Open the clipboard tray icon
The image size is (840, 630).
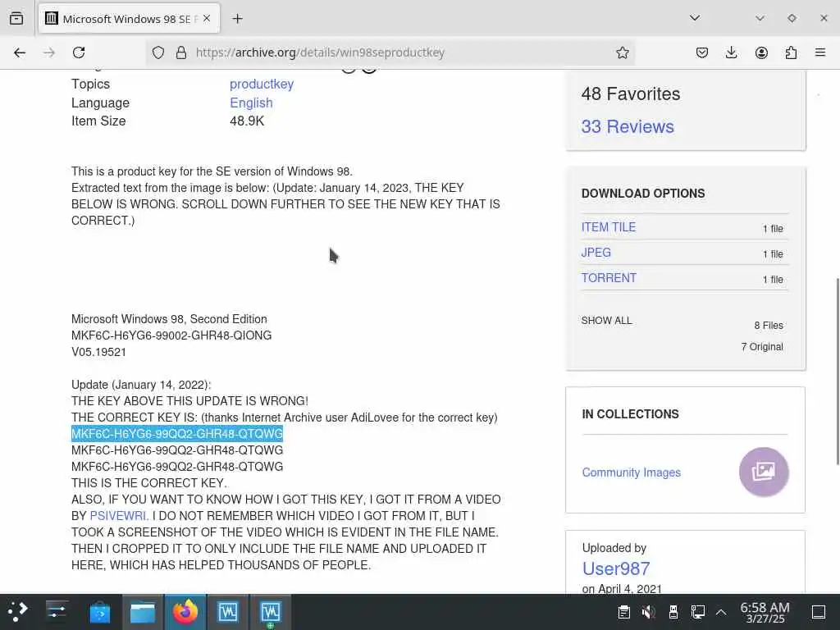pos(623,612)
